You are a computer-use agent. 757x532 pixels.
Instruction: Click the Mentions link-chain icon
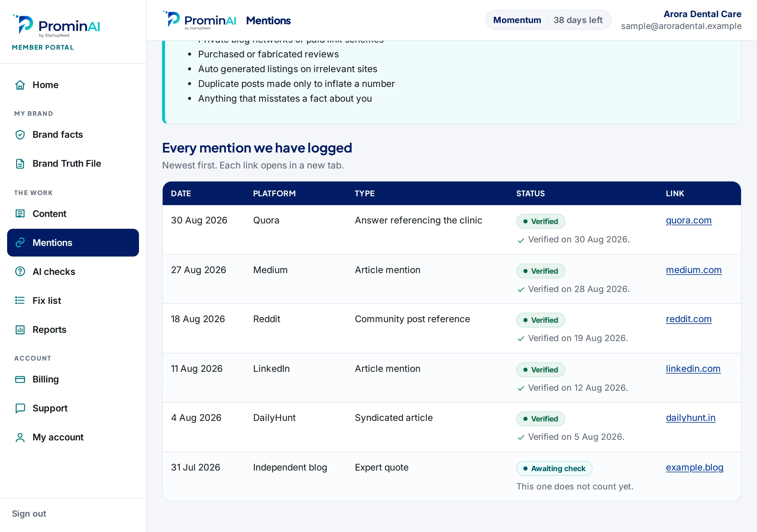click(20, 243)
